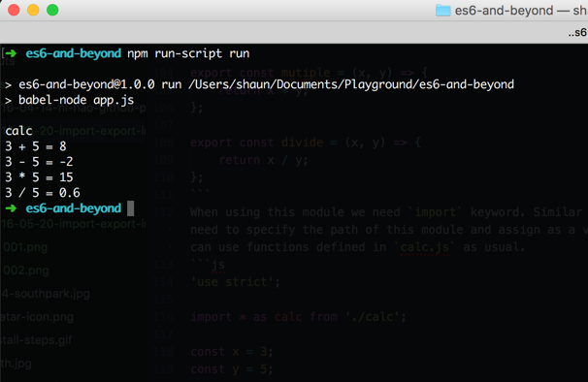The image size is (588, 382).
Task: Click the output 3 / 5 = 0.6
Action: tap(43, 193)
